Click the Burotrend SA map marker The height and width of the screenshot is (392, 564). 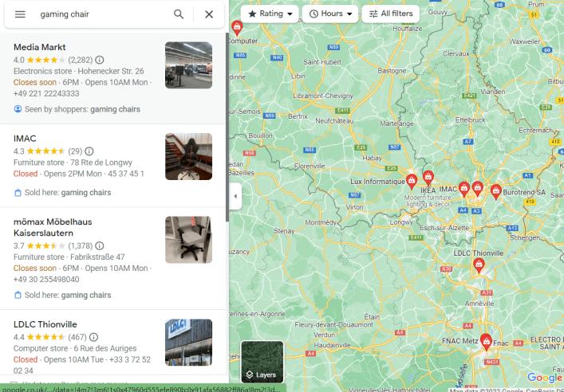(x=495, y=191)
